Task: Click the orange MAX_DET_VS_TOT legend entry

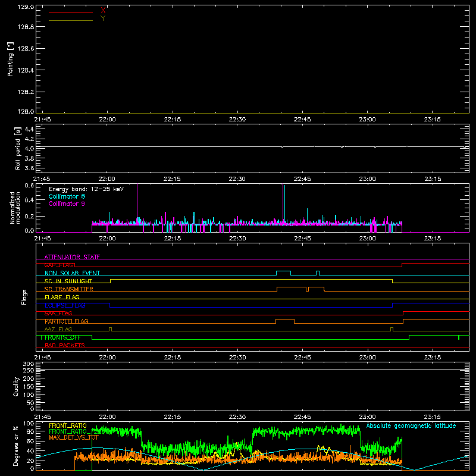Action: click(74, 437)
